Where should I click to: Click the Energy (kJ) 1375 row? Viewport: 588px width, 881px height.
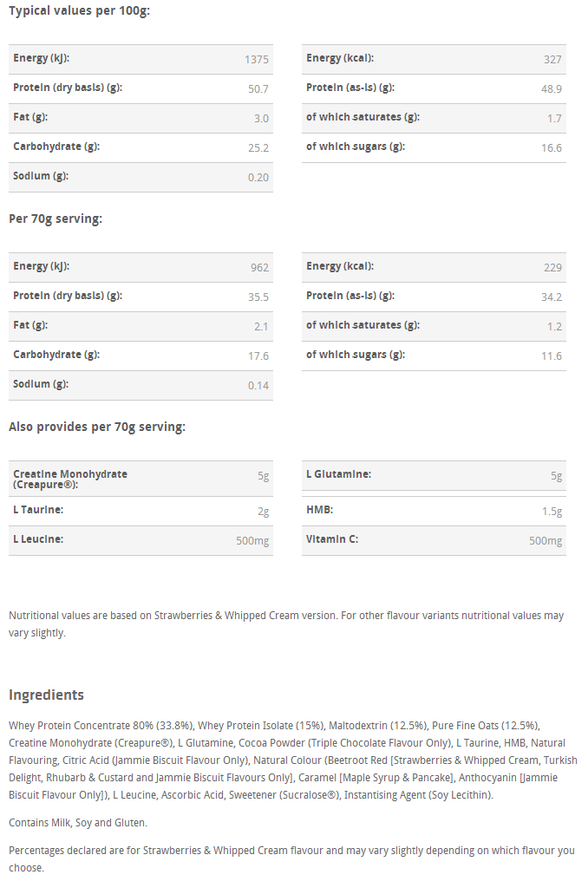coord(140,59)
